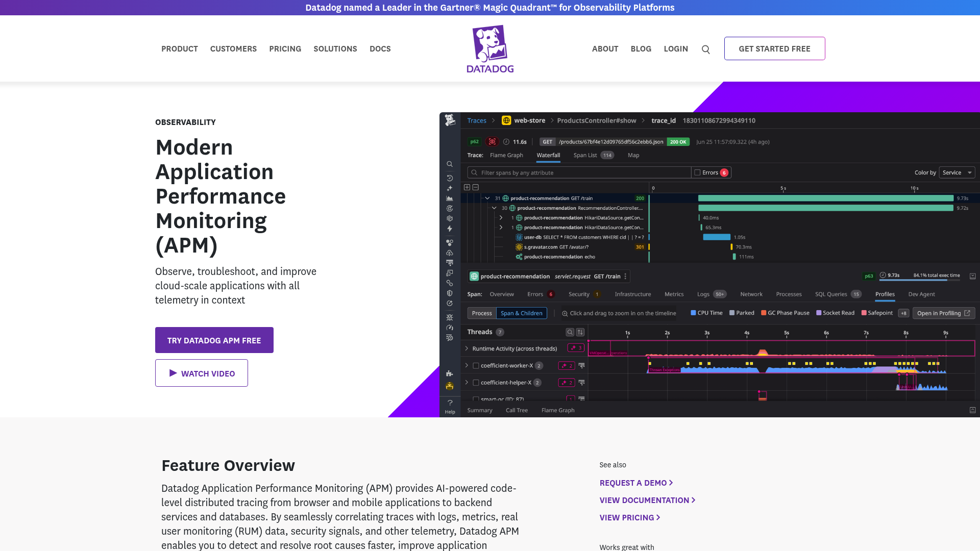
Task: Open the website search magnifier icon
Action: [706, 49]
